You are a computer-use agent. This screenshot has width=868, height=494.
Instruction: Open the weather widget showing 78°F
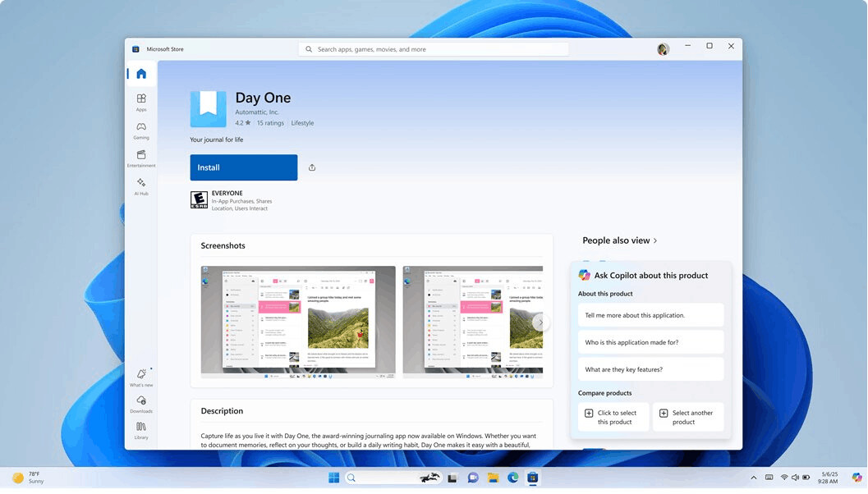29,478
